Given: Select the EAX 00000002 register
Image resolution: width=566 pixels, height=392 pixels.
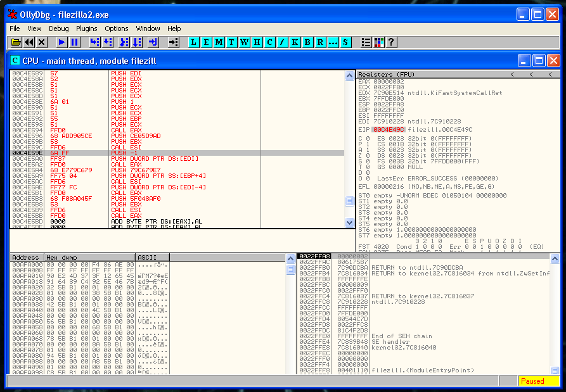Looking at the screenshot, I should 381,82.
